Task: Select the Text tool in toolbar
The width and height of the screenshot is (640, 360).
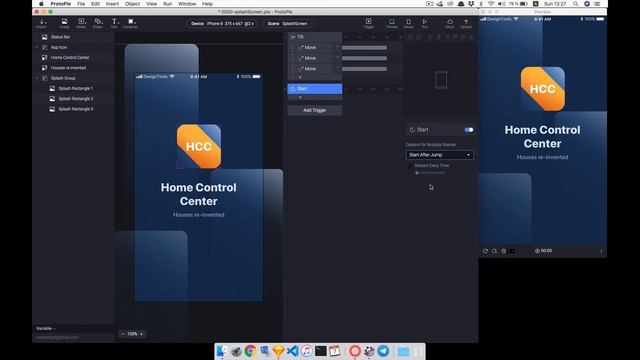Action: coord(114,23)
